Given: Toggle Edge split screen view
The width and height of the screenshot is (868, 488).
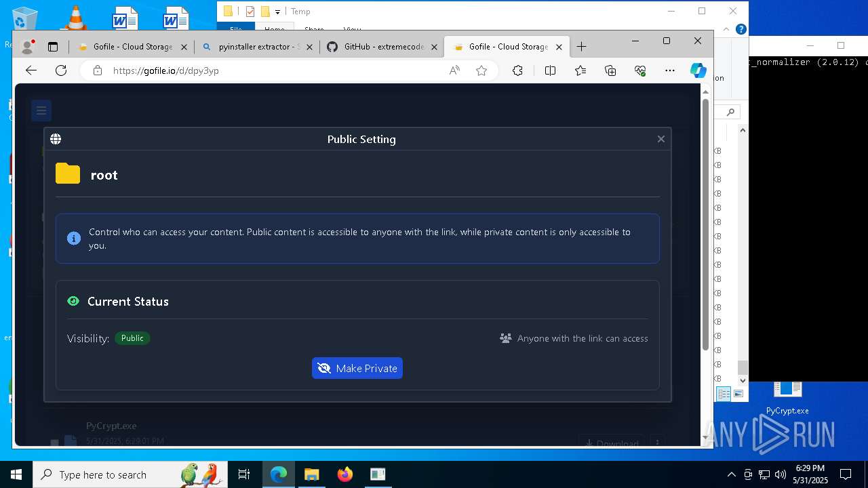Looking at the screenshot, I should coord(550,70).
